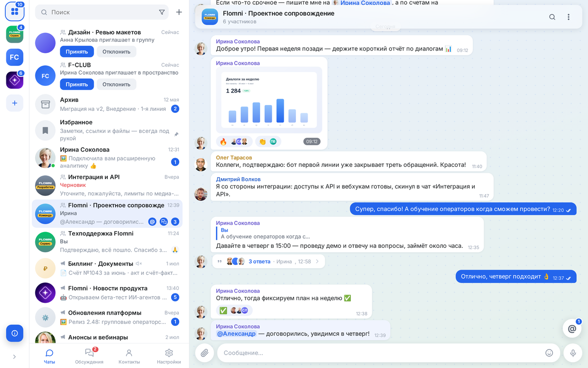588x368 pixels.
Task: Click the @Александр mention
Action: tap(237, 334)
